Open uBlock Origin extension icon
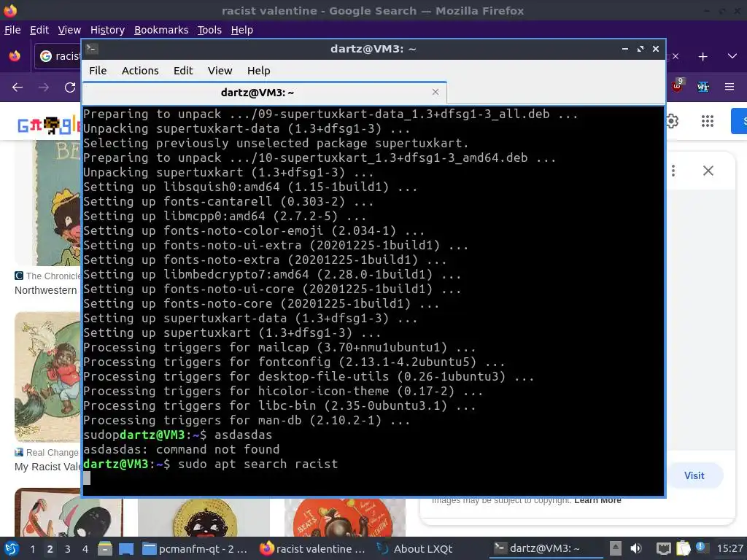 [x=677, y=86]
